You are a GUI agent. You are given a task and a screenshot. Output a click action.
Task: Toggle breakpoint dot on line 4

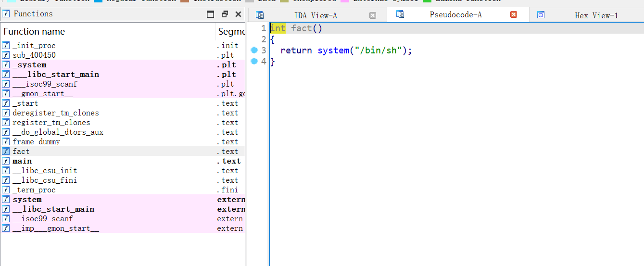[x=254, y=61]
